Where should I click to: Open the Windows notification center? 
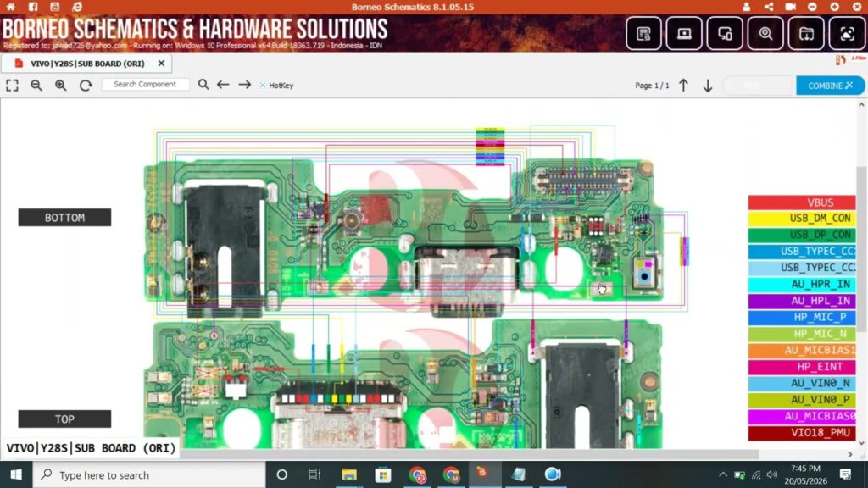point(845,474)
